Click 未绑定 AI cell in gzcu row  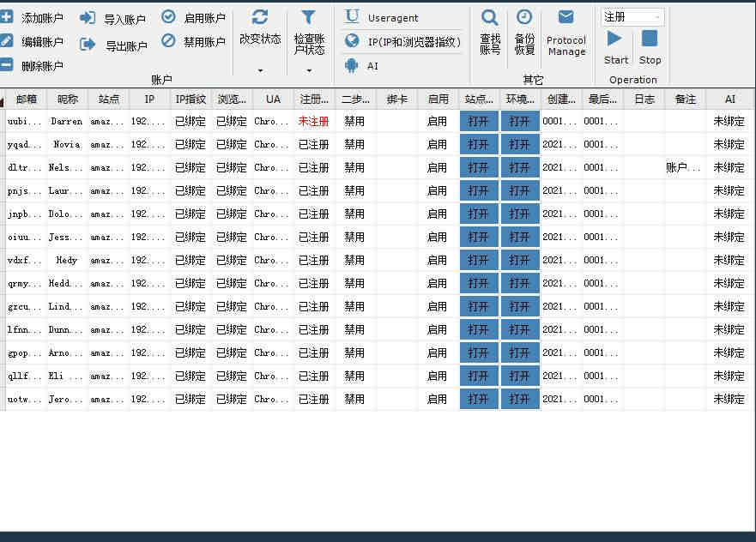click(729, 306)
